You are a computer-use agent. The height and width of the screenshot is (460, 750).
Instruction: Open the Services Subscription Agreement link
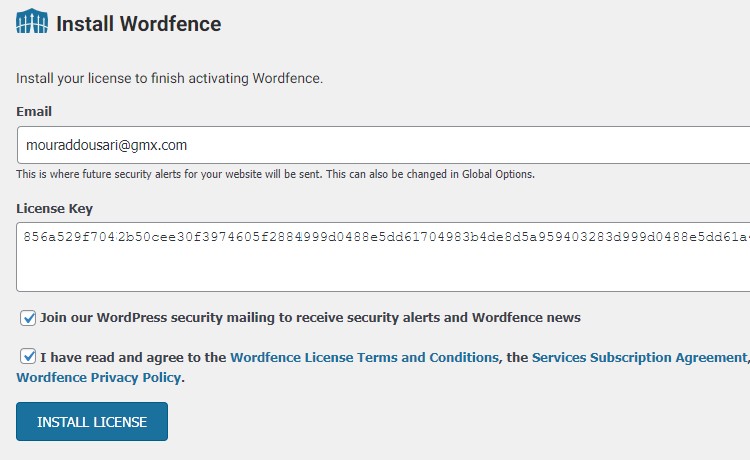tap(640, 357)
